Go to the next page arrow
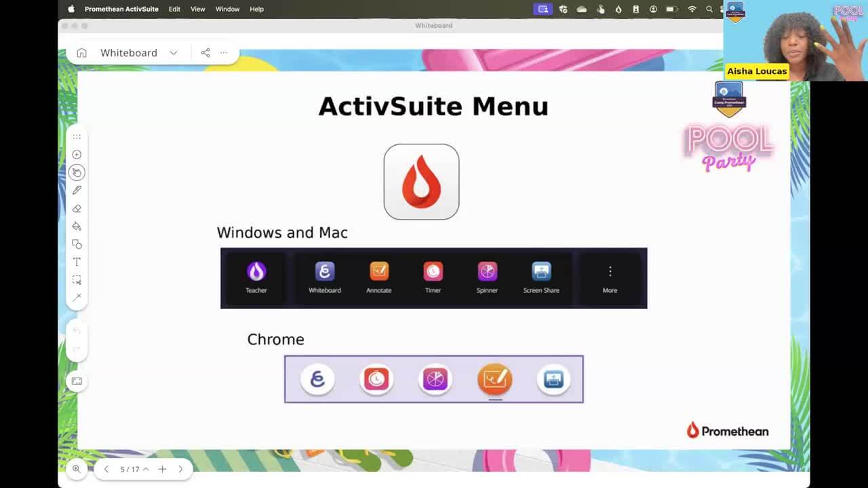 (x=180, y=469)
